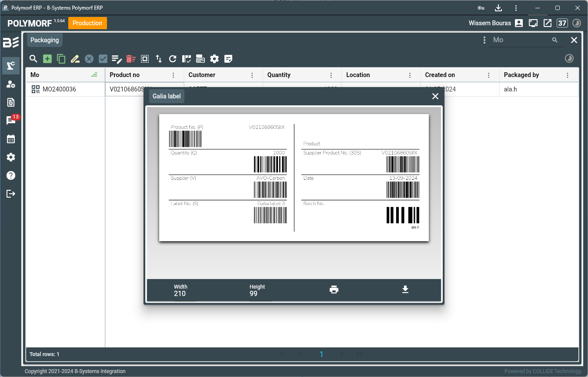This screenshot has height=377, width=588.
Task: Click the column layout check icon
Action: tap(187, 59)
